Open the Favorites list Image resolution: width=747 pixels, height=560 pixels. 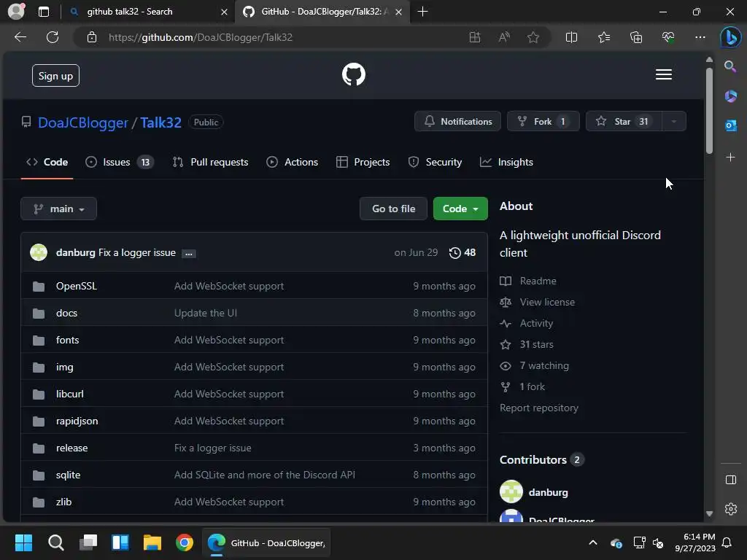pyautogui.click(x=603, y=37)
